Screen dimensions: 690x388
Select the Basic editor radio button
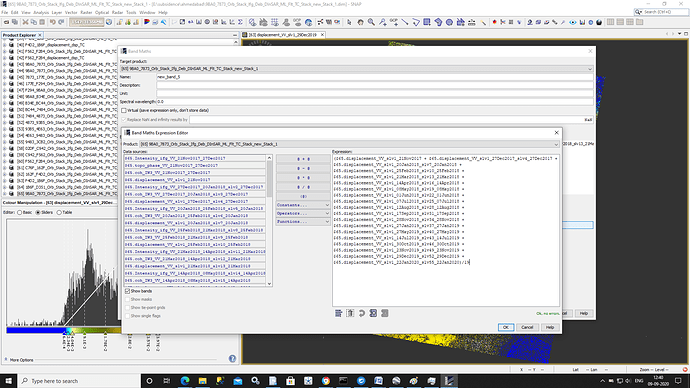click(19, 212)
